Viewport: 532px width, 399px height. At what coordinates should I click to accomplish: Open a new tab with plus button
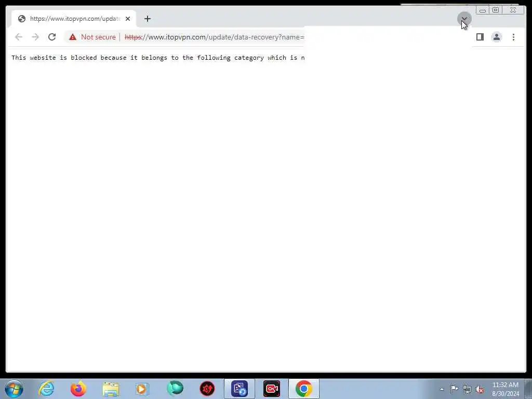click(147, 19)
